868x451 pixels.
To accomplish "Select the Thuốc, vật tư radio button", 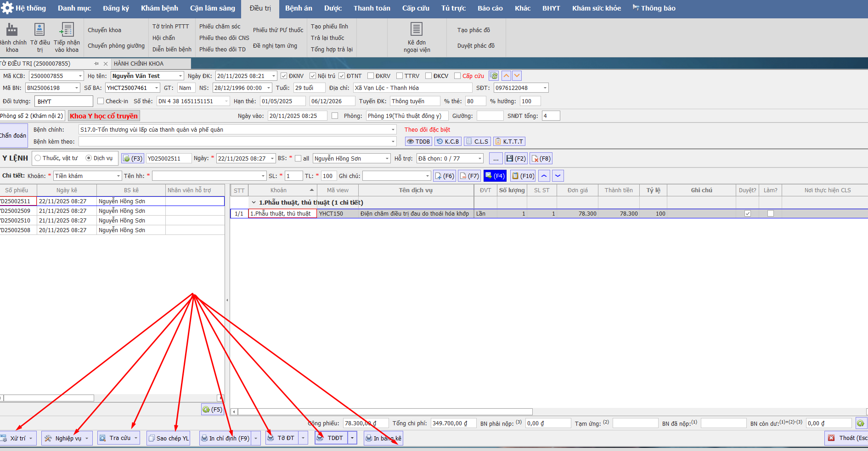I will click(x=38, y=158).
